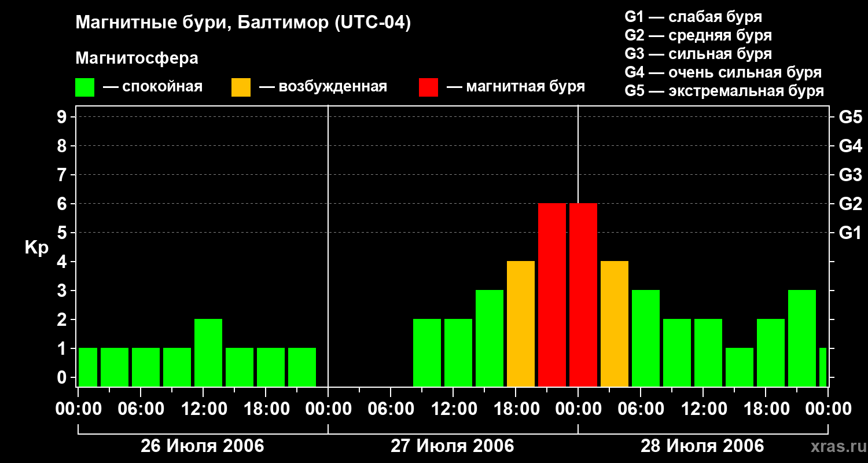The height and width of the screenshot is (463, 868).
Task: Click the orange Kp 4 bar on 28 July
Action: 615,324
